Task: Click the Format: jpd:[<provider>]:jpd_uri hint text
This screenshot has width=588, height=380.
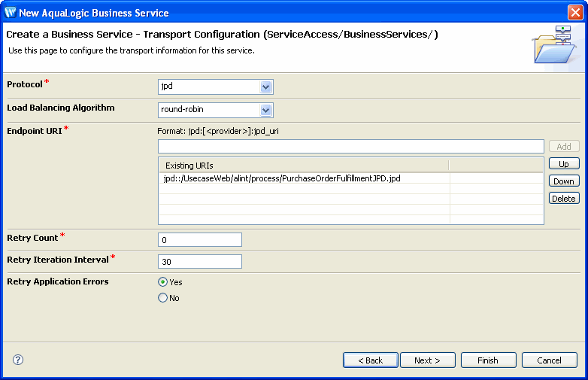Action: tap(218, 131)
